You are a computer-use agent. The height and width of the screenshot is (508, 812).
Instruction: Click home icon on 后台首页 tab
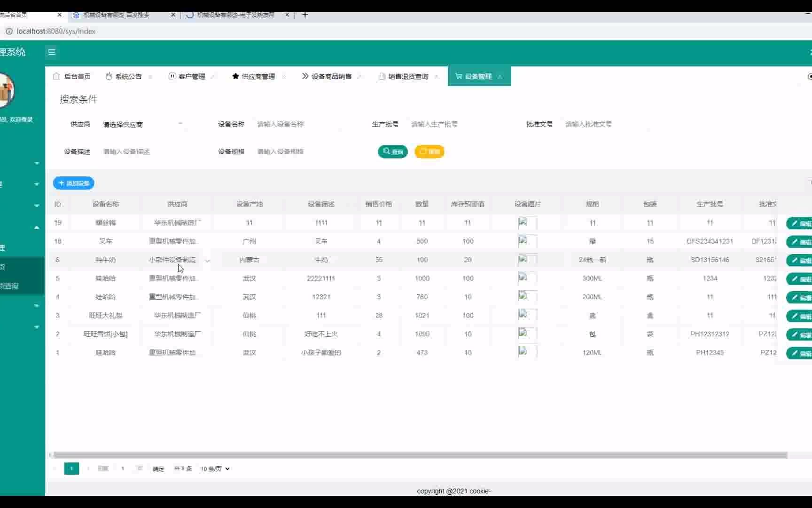coord(56,76)
